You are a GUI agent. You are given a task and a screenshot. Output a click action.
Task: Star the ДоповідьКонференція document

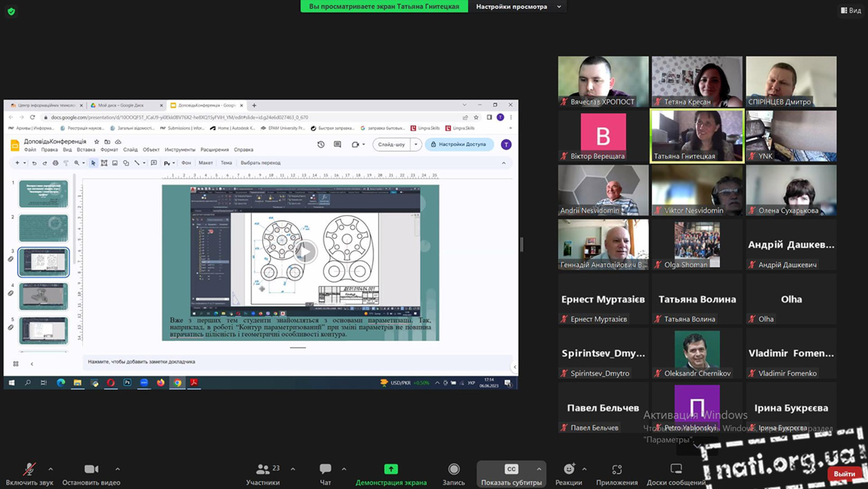pyautogui.click(x=96, y=142)
